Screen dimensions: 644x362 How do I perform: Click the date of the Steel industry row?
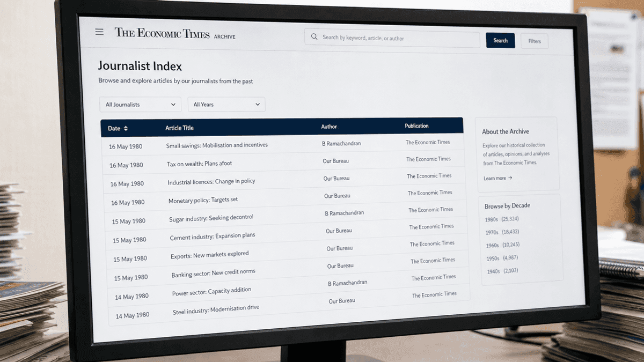[x=132, y=316]
